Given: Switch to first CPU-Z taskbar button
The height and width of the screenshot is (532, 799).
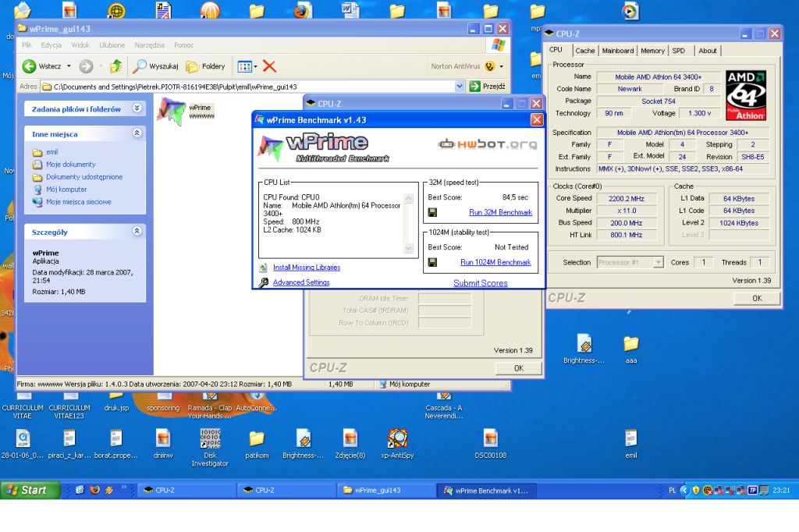Looking at the screenshot, I should tap(186, 490).
